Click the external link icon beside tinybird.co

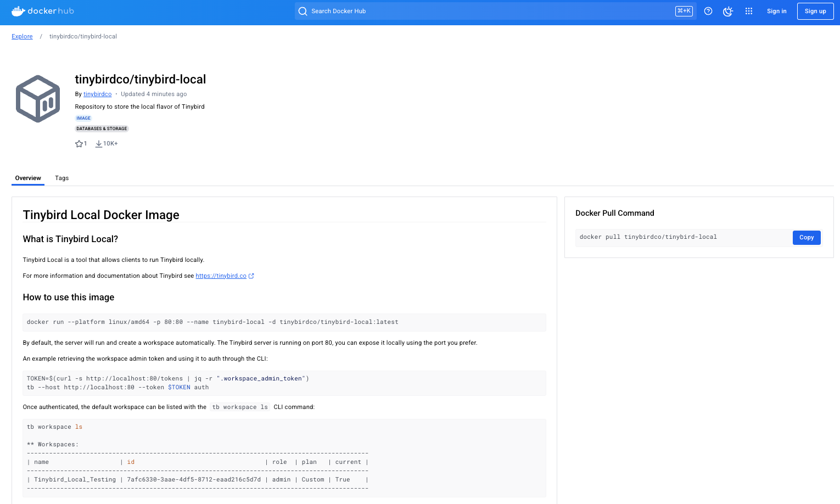pos(251,276)
